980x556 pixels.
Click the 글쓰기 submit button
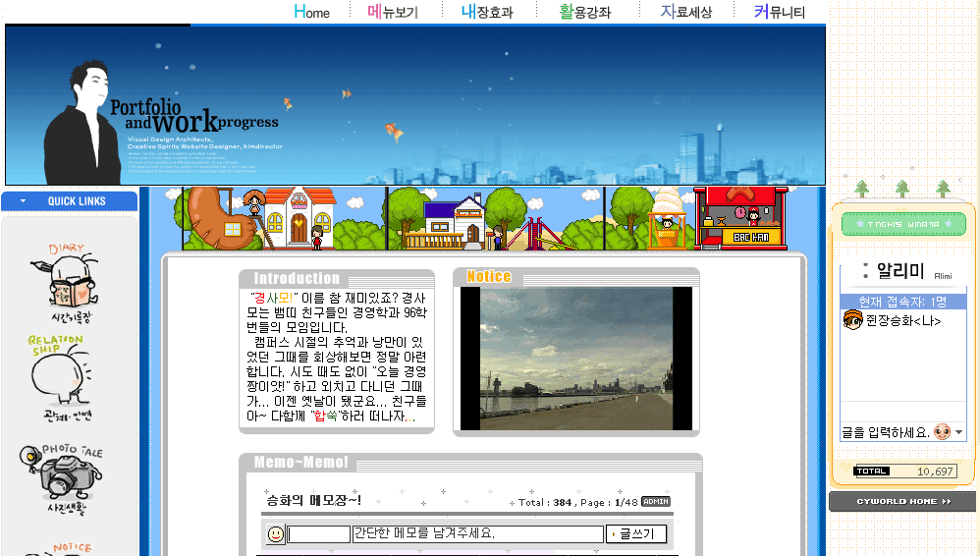636,534
